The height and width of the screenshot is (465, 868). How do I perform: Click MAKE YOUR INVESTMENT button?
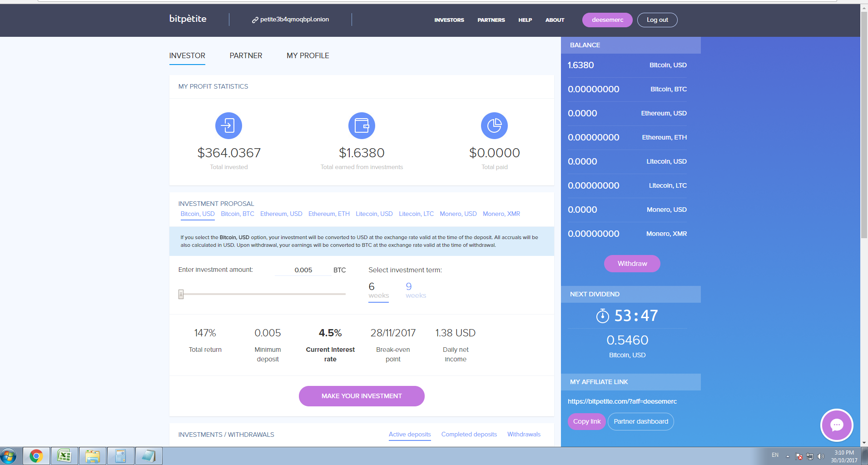[x=362, y=396]
